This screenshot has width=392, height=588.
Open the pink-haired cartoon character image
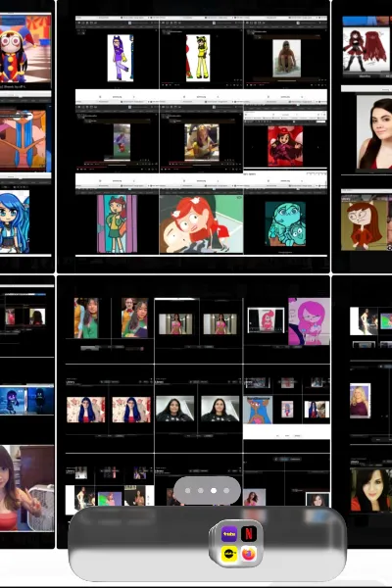click(309, 321)
